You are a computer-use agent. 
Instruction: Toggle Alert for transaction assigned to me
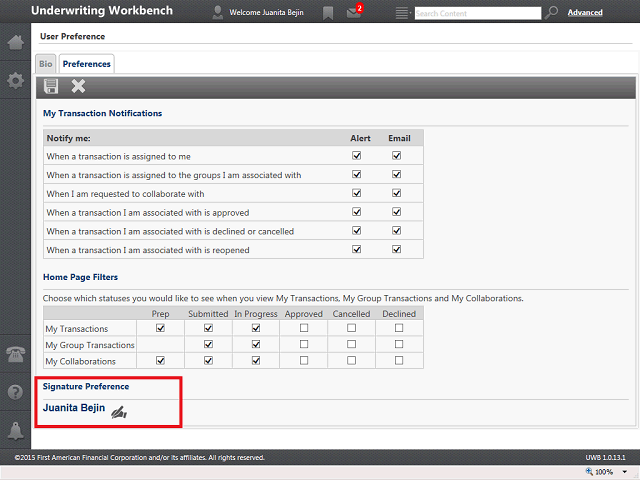(357, 156)
